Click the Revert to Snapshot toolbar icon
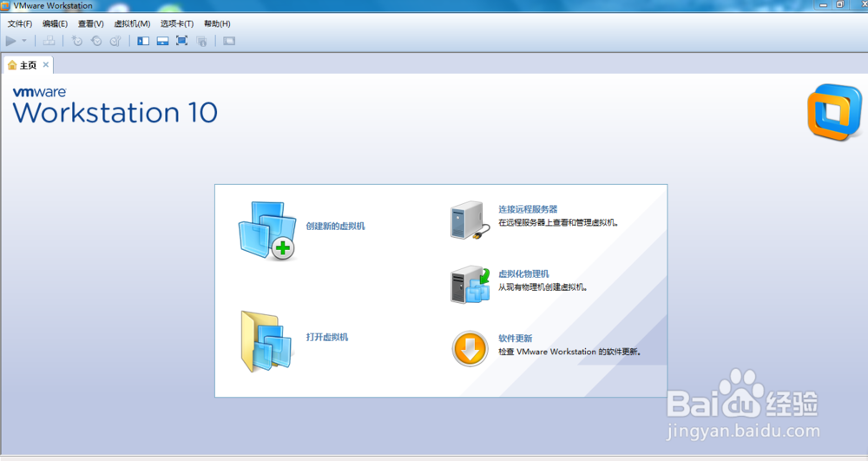 (x=96, y=41)
